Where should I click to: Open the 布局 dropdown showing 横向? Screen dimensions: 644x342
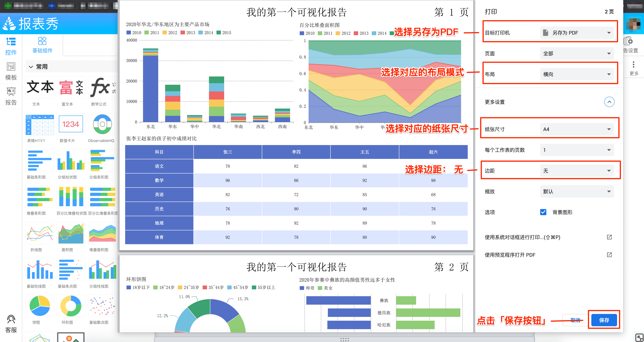coord(577,74)
